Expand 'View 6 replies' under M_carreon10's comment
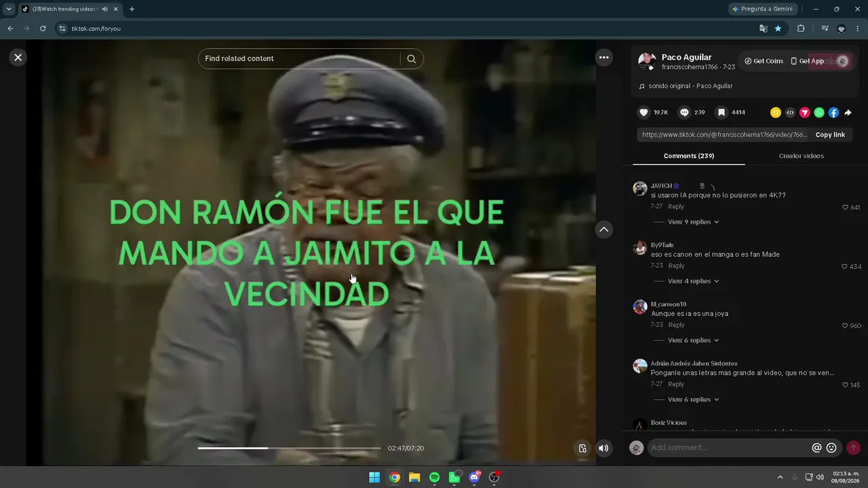The image size is (868, 488). 693,340
